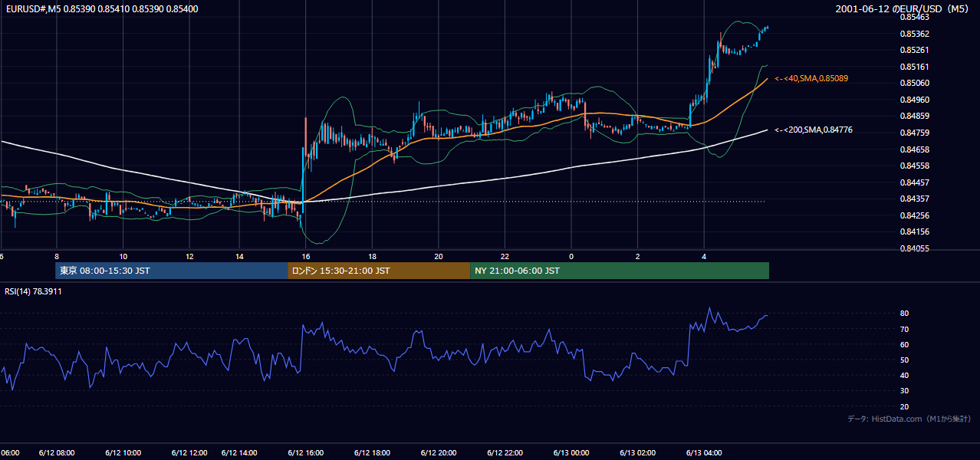Image resolution: width=980 pixels, height=460 pixels.
Task: Click hour marker 22 under the price chart
Action: [505, 256]
